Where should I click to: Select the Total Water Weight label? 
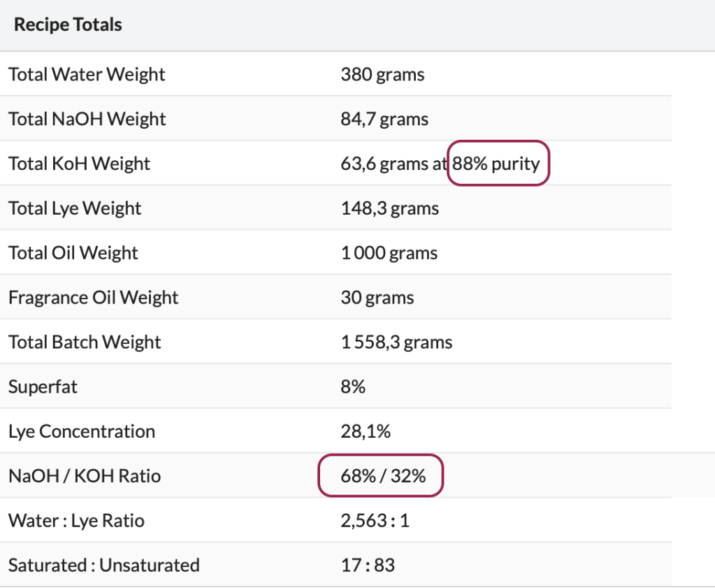tap(87, 74)
